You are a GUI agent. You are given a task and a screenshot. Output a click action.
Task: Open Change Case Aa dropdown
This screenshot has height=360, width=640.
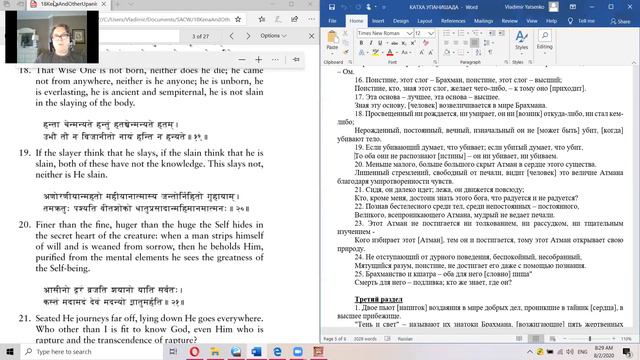407,52
